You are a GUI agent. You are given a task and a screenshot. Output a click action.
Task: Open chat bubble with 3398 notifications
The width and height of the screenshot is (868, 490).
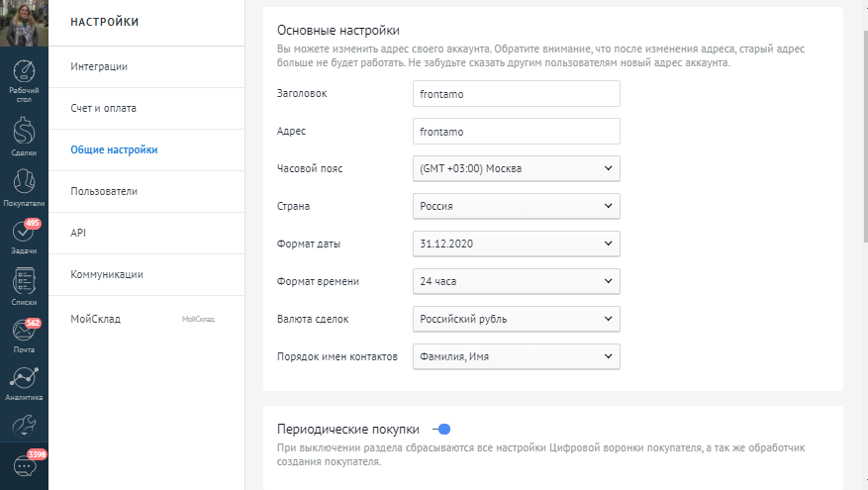24,465
